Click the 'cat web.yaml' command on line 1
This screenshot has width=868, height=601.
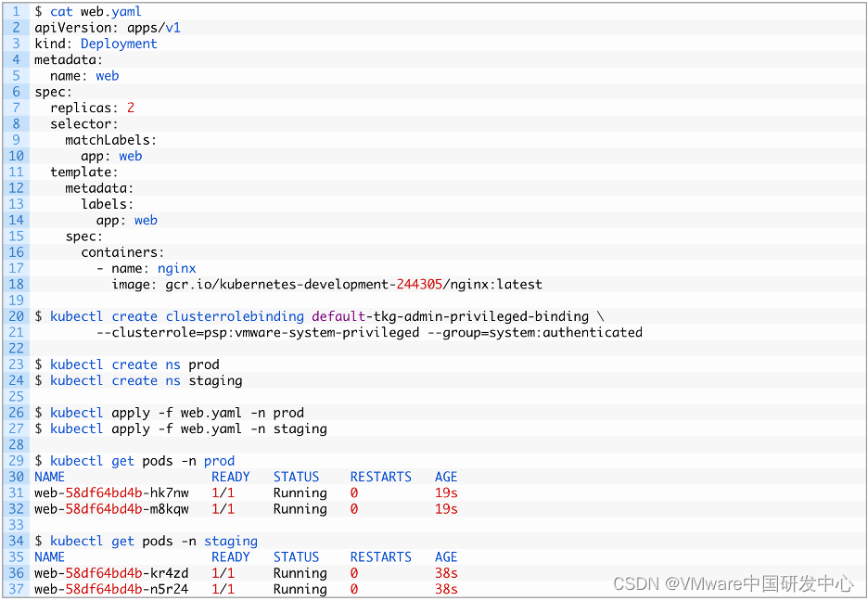[96, 12]
